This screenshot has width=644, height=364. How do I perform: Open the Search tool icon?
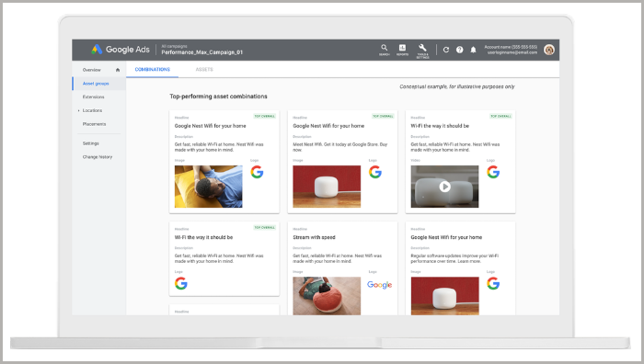(384, 50)
